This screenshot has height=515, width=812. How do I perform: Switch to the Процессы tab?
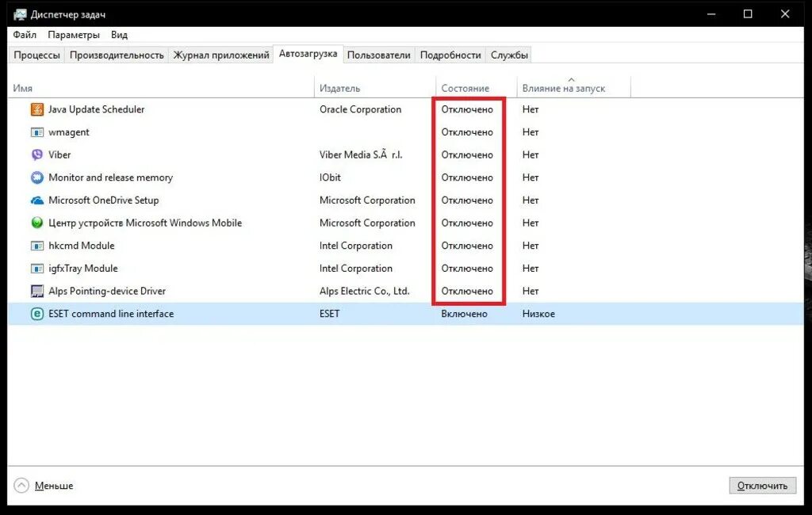[36, 55]
